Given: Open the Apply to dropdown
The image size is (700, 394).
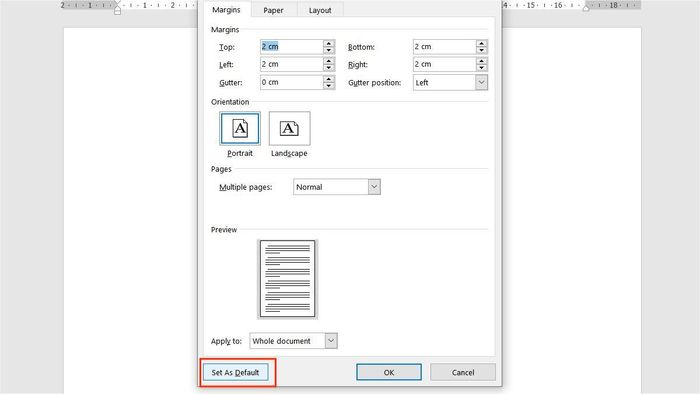Looking at the screenshot, I should (293, 341).
